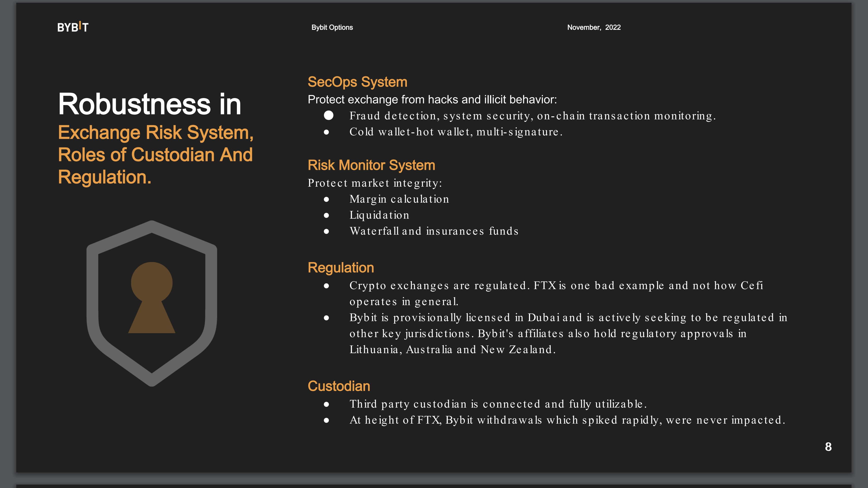
Task: Click the page number 8
Action: point(828,447)
